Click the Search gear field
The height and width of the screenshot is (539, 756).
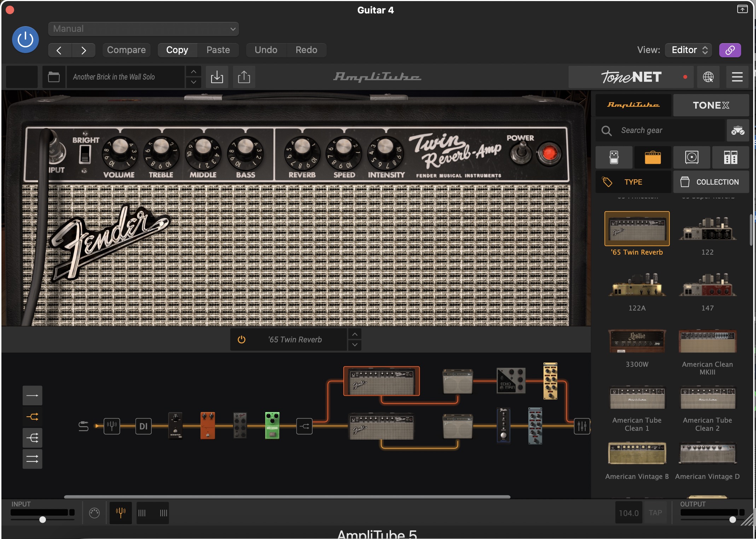pos(661,130)
